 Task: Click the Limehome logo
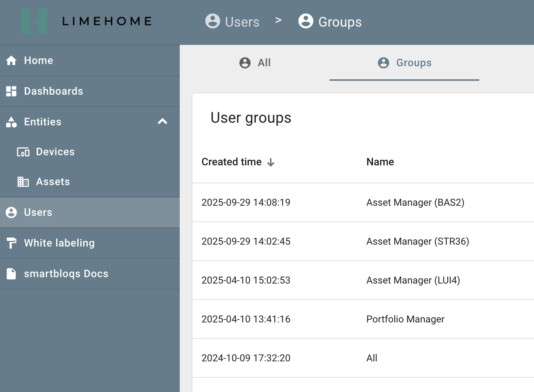pyautogui.click(x=87, y=21)
